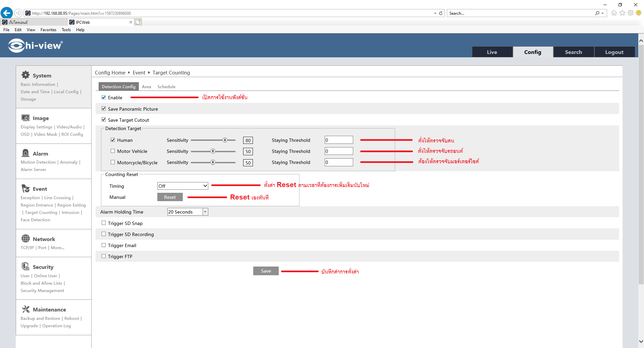Click the Image section icon
Screen dimensions: 644x348
click(25, 118)
